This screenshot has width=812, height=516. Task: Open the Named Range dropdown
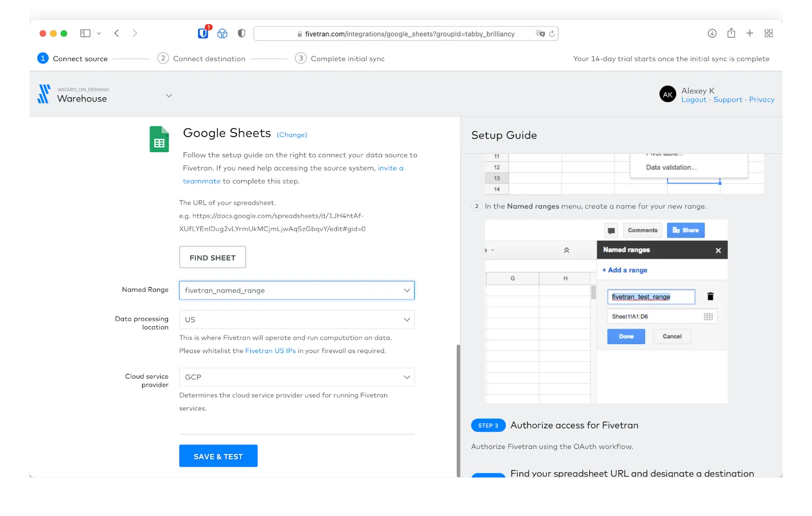(297, 290)
